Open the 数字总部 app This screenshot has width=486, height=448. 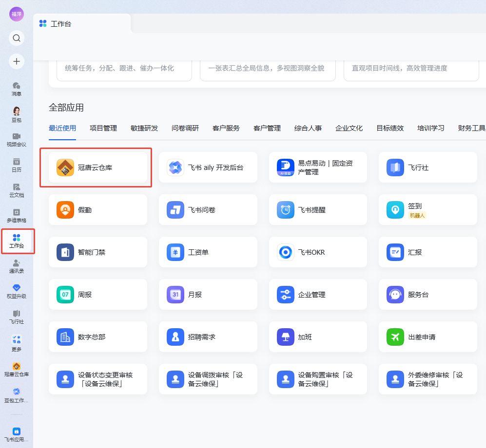(x=98, y=337)
